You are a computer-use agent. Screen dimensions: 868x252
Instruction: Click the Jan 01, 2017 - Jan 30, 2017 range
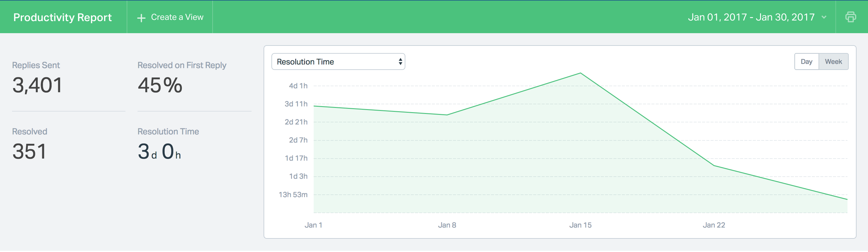751,17
